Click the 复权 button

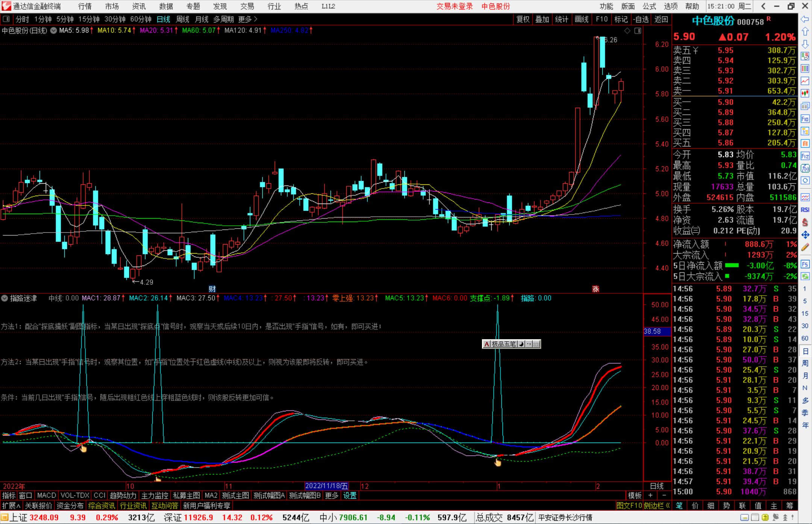[x=523, y=19]
